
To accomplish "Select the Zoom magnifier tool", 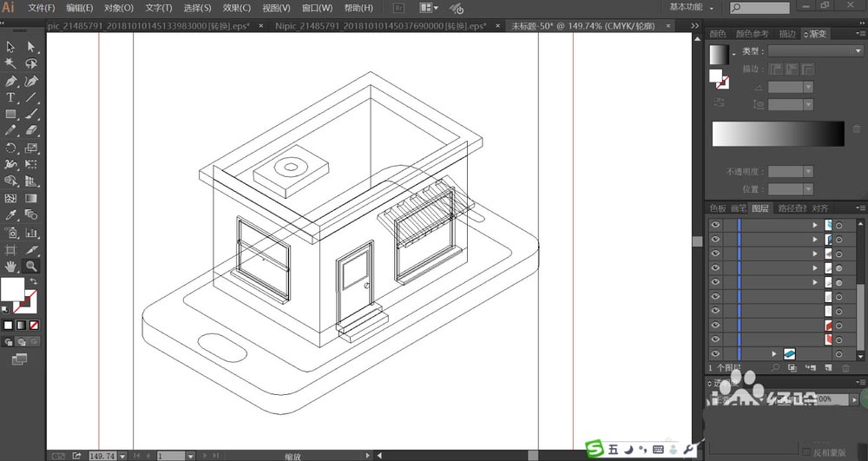I will point(31,267).
